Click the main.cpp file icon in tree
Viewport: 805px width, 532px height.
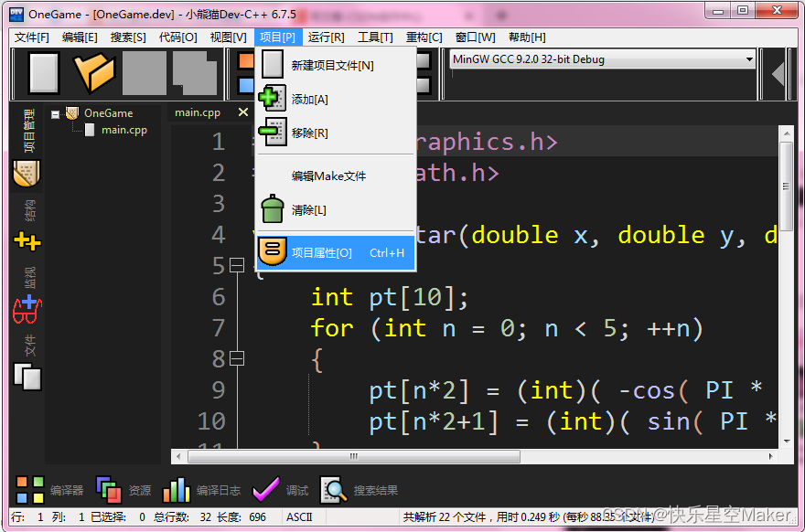tap(90, 130)
